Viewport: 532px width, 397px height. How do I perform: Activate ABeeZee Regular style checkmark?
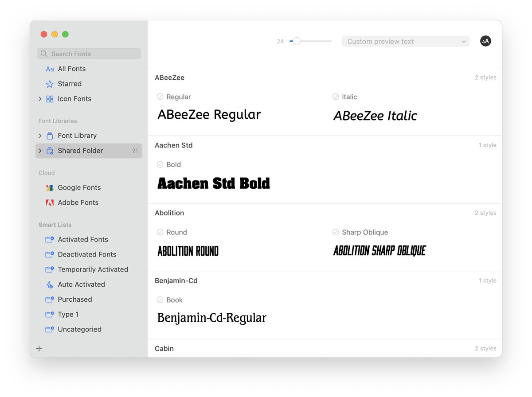160,97
